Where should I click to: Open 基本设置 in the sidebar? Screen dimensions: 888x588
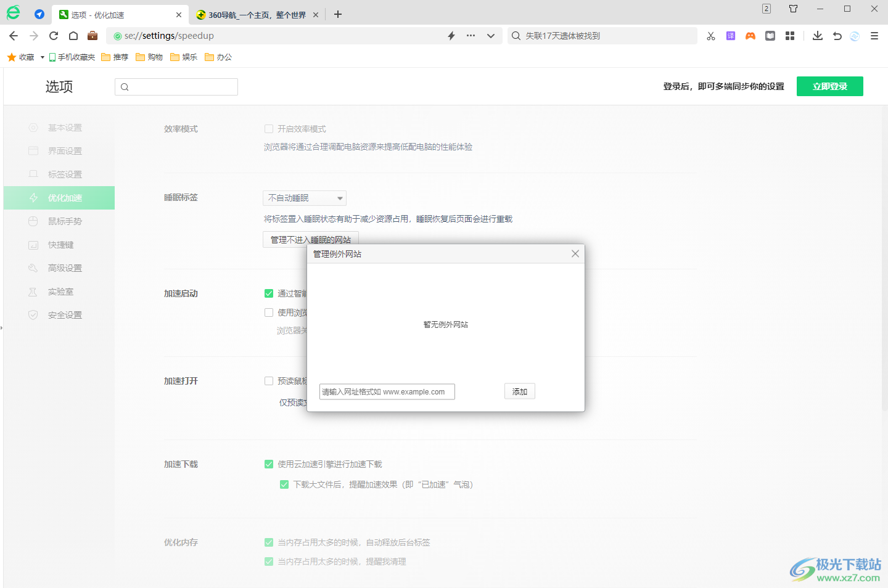[59, 128]
